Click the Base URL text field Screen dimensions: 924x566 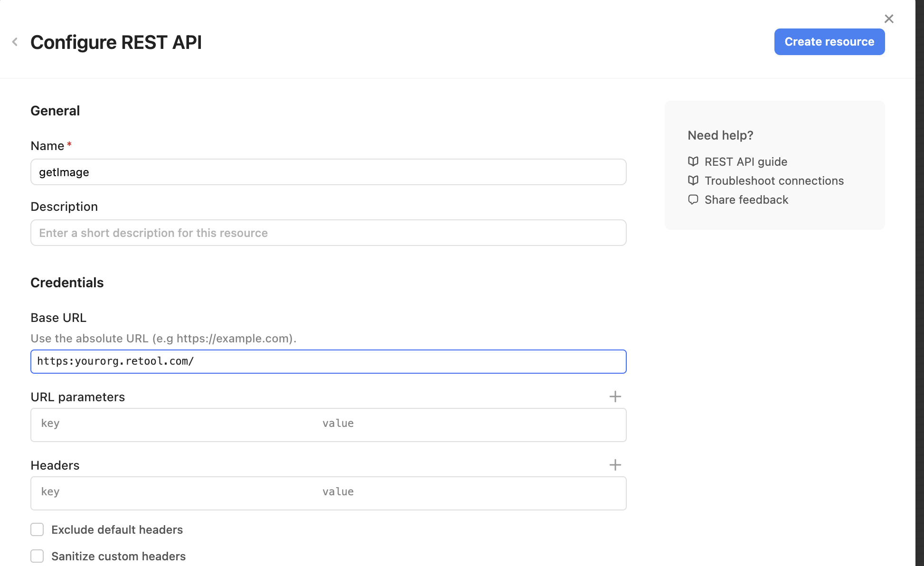[328, 362]
